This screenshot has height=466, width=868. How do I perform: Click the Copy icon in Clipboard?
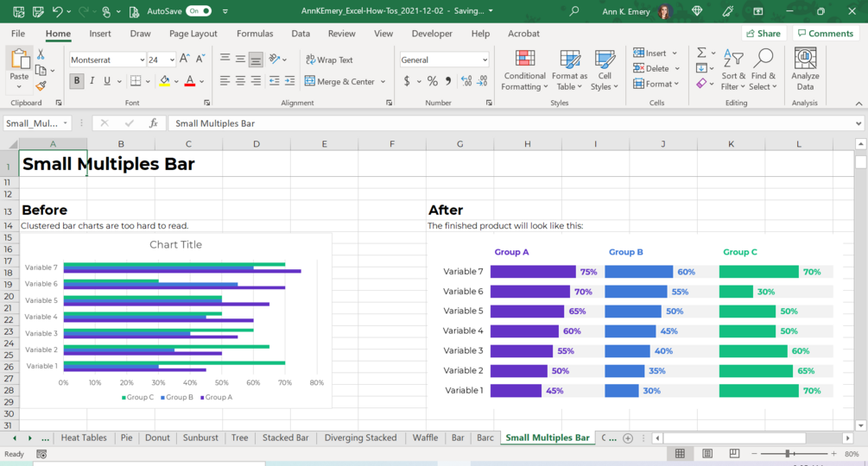pos(41,70)
